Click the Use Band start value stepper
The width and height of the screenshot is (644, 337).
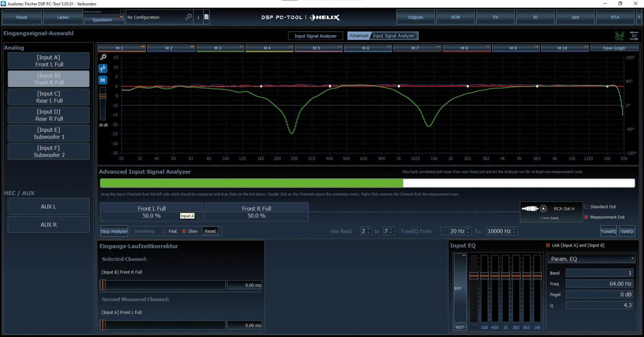(366, 231)
